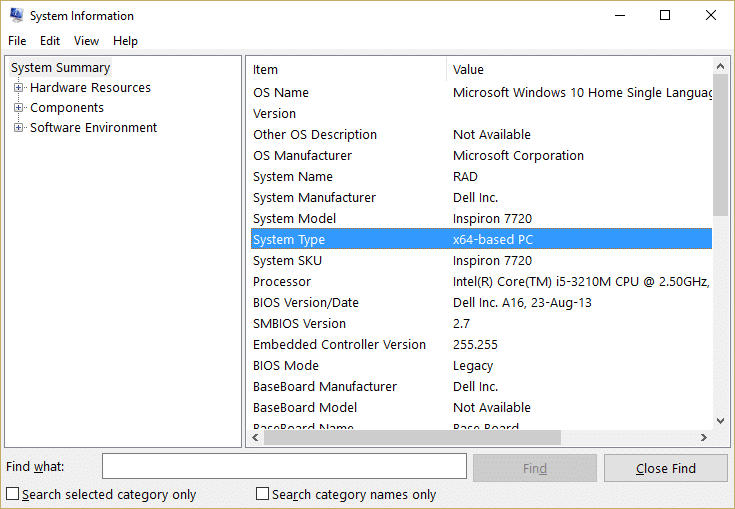Expand the Software Environment node
The height and width of the screenshot is (509, 735).
coord(18,127)
